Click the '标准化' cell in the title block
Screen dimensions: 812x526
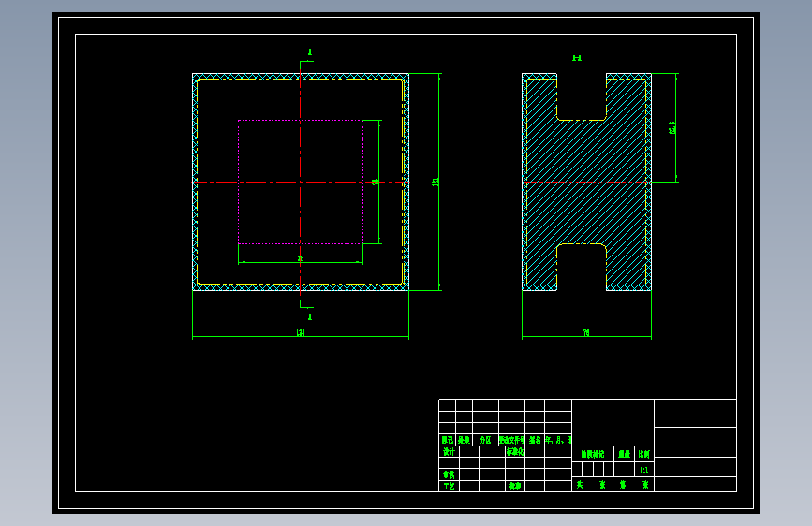pos(515,451)
